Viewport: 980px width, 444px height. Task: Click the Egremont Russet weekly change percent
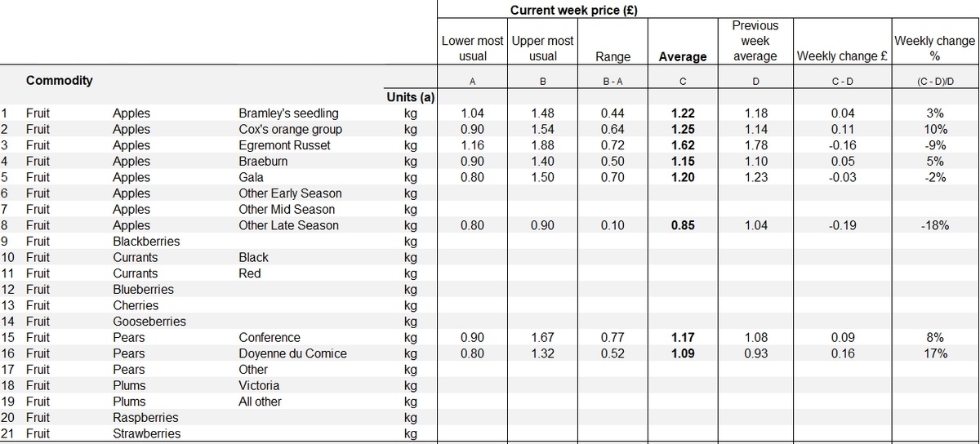pyautogui.click(x=934, y=145)
